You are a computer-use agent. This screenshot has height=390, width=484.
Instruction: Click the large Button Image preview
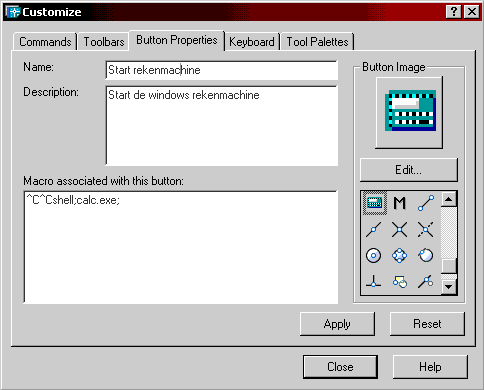tap(409, 112)
